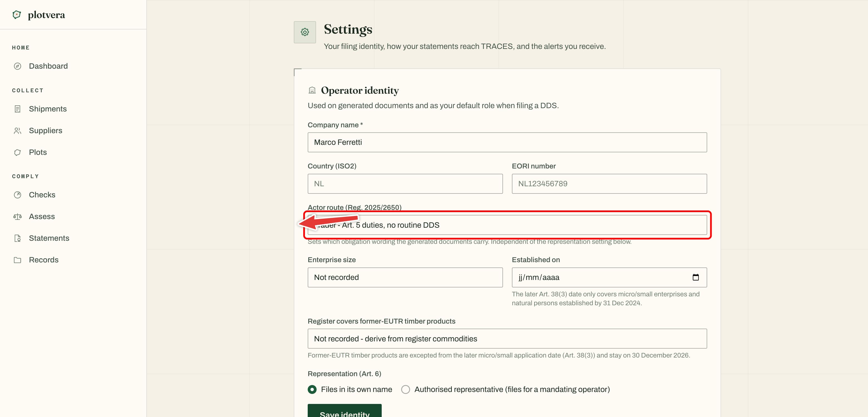Screen dimensions: 868x417
Task: Select the Checks gauge icon
Action: [x=18, y=195]
